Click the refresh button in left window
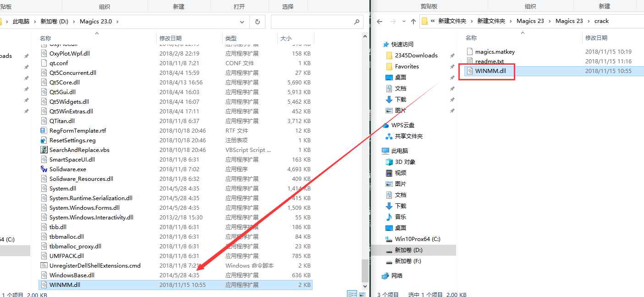Image resolution: width=644 pixels, height=297 pixels. click(x=257, y=22)
